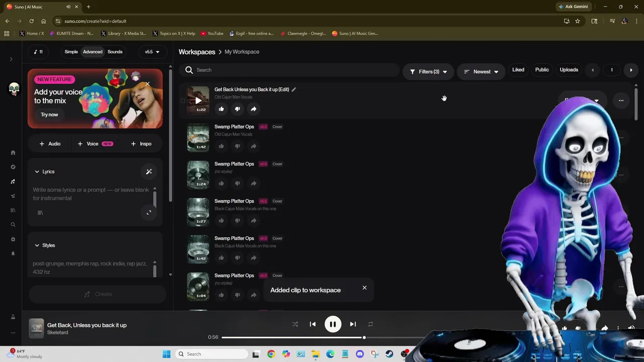
Task: Open the skull profile avatar
Action: point(14,89)
